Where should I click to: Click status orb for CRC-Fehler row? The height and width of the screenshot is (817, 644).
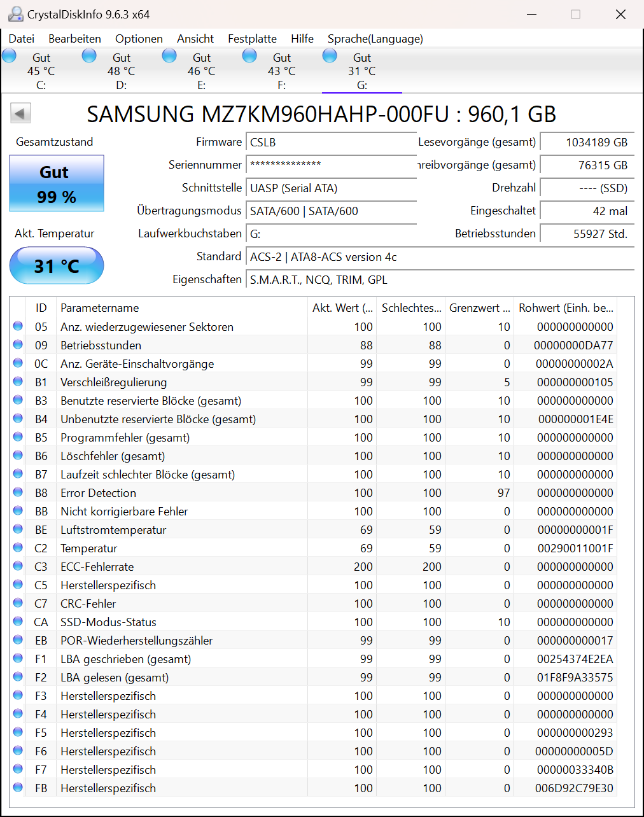point(18,603)
